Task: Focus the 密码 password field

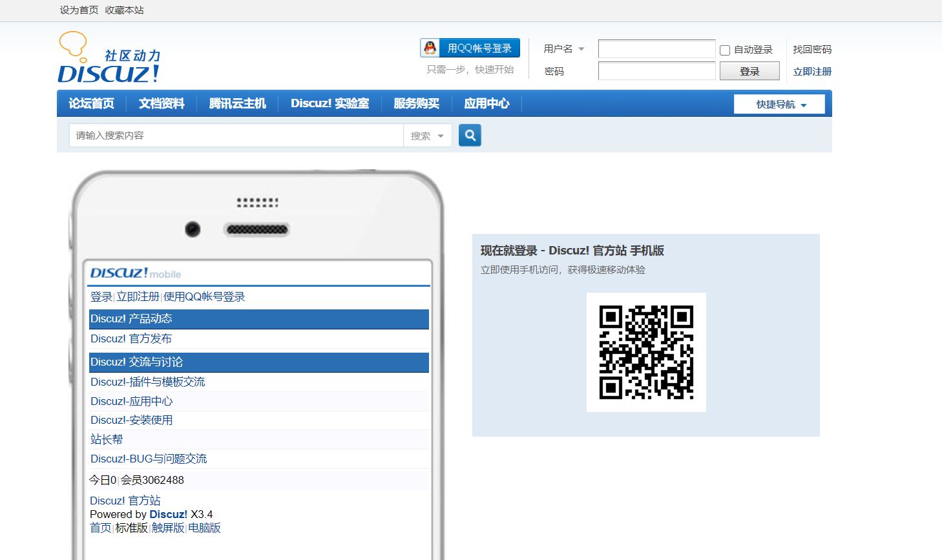Action: click(656, 71)
